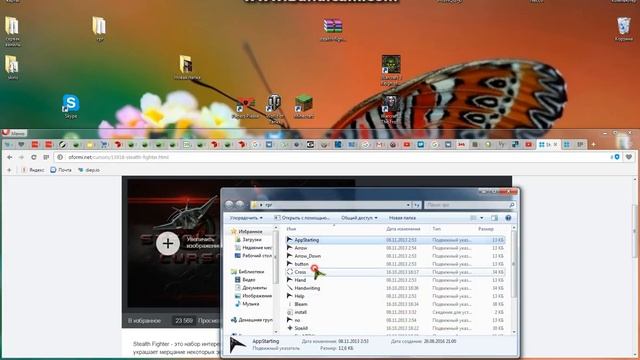
Task: Open the World of Tanks shortcut
Action: pyautogui.click(x=275, y=108)
